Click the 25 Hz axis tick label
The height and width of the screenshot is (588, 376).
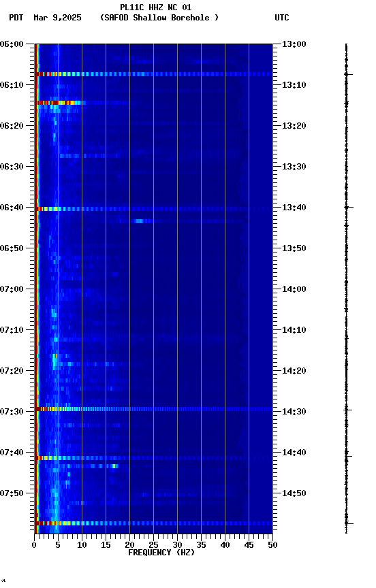click(153, 545)
